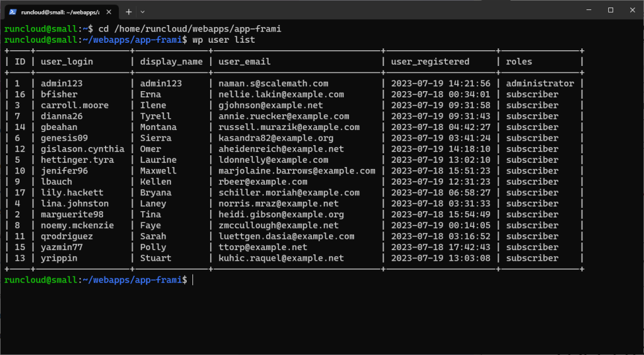Click the administrator role in first row
Viewport: 644px width, 355px height.
(540, 84)
